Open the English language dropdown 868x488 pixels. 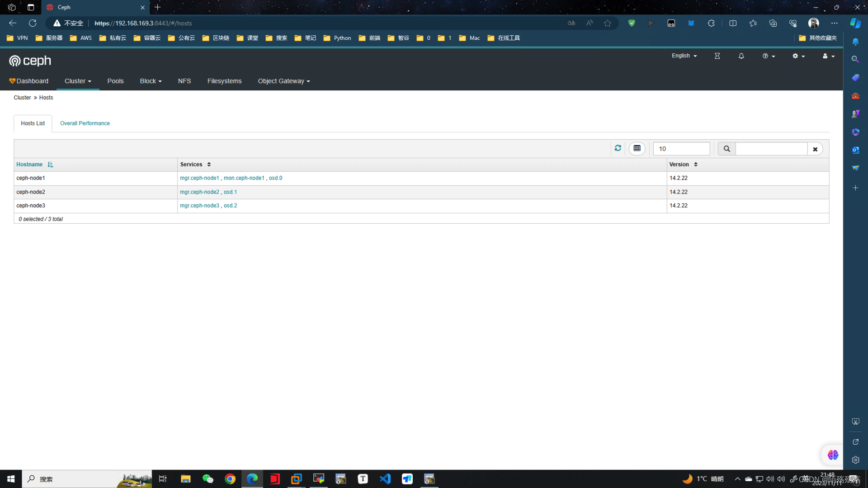(684, 56)
